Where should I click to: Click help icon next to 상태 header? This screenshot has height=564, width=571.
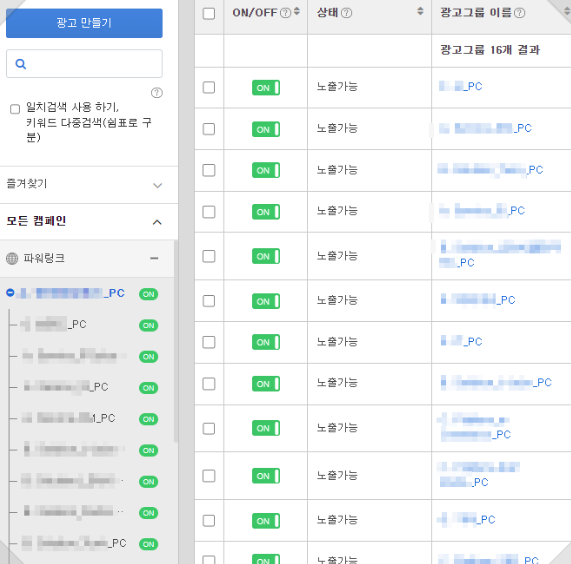(347, 13)
